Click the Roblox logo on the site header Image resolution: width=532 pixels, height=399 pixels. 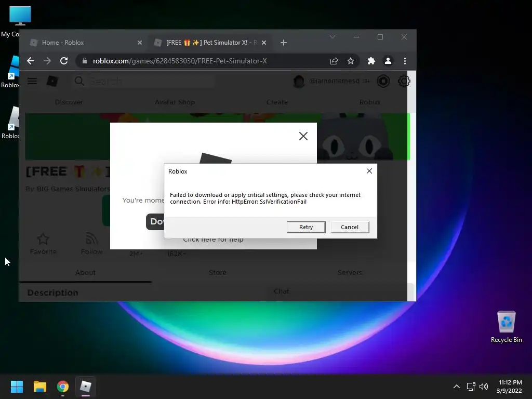52,81
